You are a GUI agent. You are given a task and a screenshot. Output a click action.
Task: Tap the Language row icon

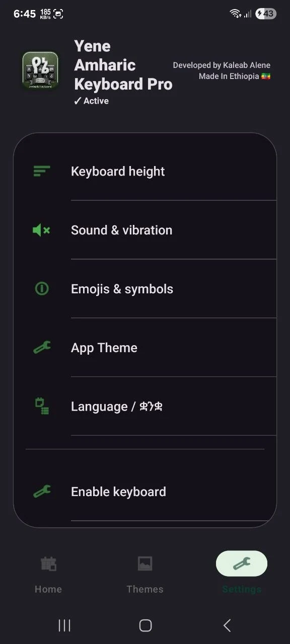(42, 407)
